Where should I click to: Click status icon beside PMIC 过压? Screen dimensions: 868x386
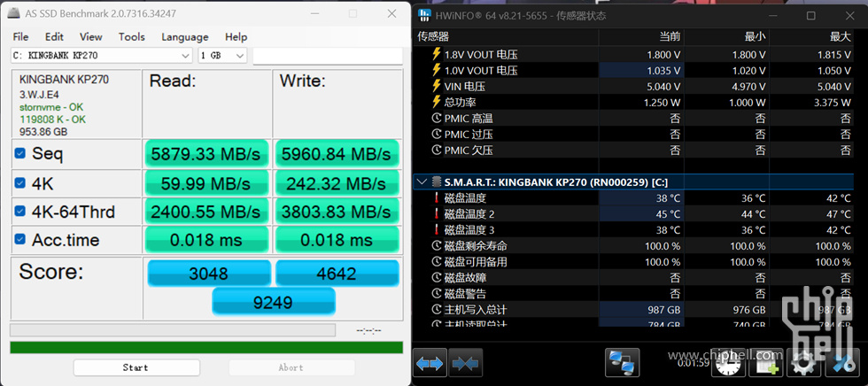(437, 135)
